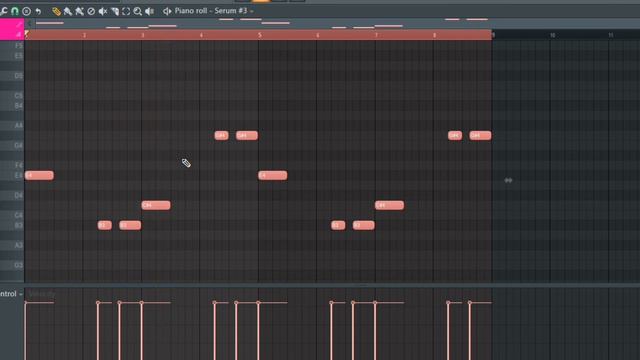This screenshot has height=360, width=640.
Task: Click bar 11 on the timeline ruler
Action: click(611, 35)
